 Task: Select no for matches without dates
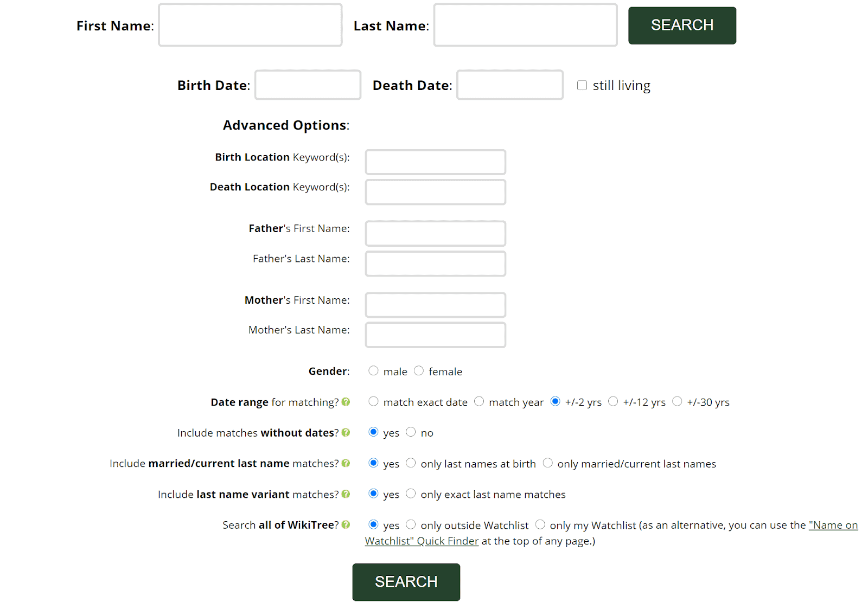[411, 432]
